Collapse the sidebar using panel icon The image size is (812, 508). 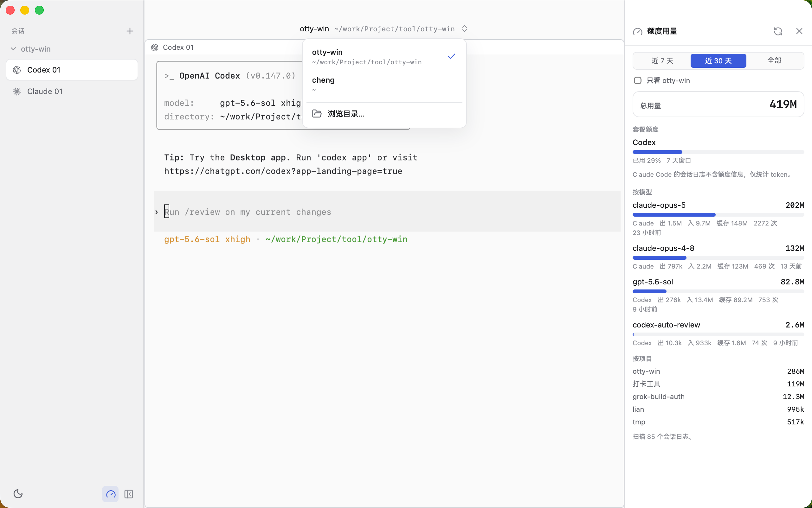(x=129, y=494)
